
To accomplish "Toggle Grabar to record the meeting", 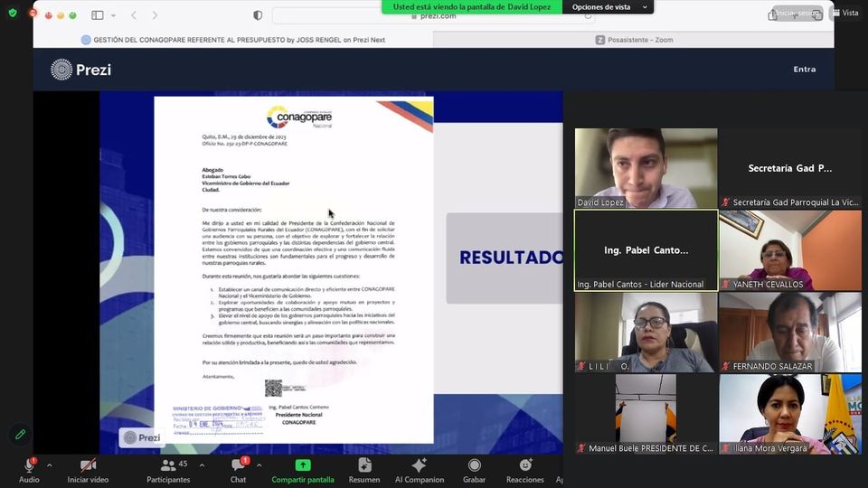I will [x=474, y=465].
